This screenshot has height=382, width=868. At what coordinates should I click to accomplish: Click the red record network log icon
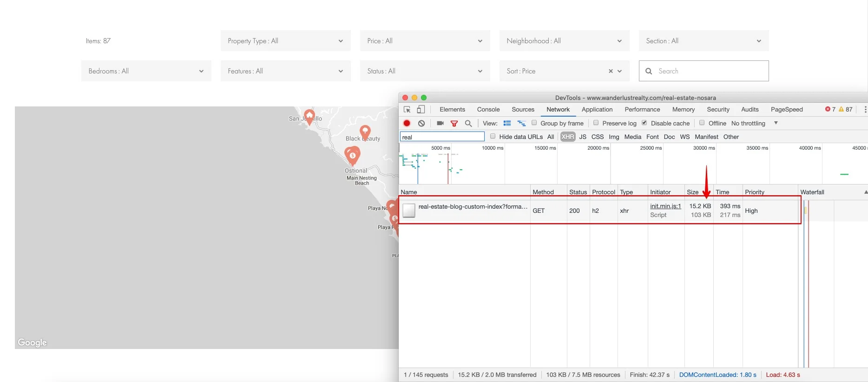[x=407, y=123]
